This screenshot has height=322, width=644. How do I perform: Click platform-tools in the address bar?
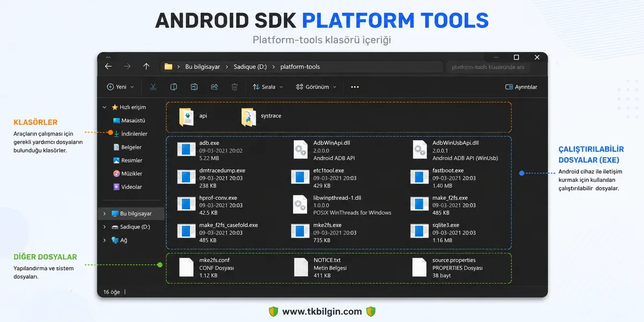tap(300, 67)
